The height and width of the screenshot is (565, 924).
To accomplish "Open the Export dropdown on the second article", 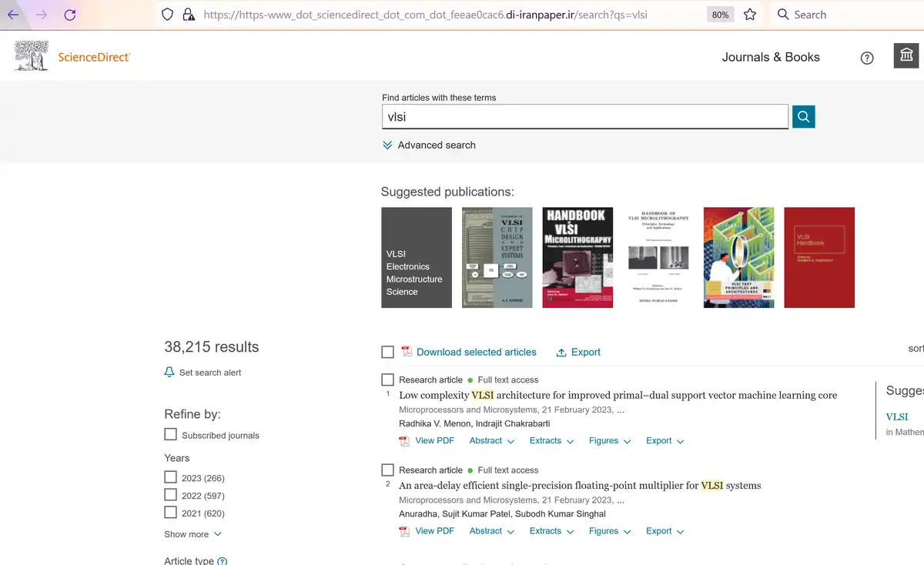I will point(665,530).
